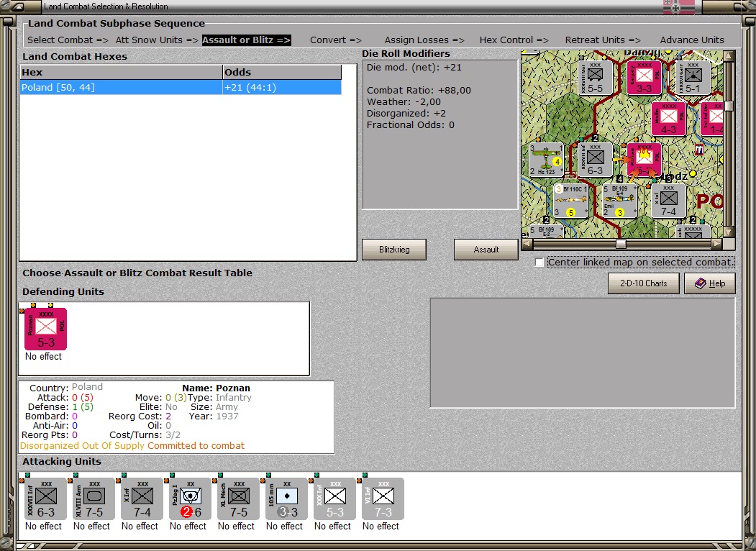This screenshot has height=551, width=756.
Task: Click German flag icon in title bar
Action: pos(679,7)
